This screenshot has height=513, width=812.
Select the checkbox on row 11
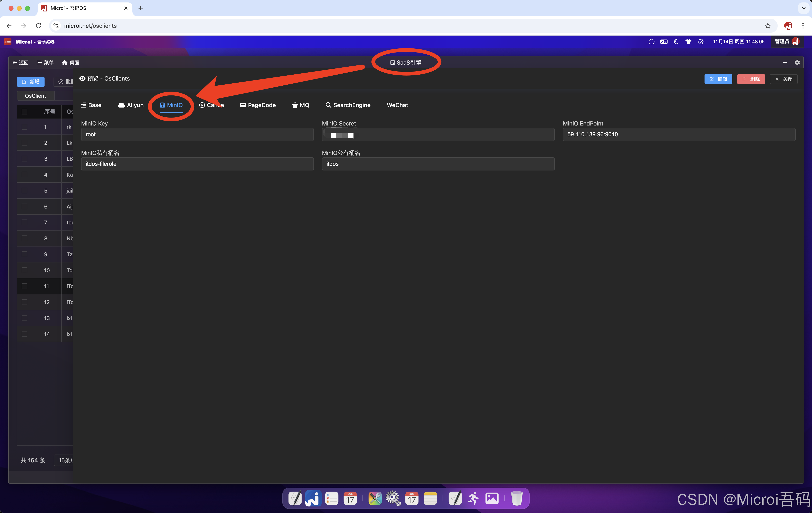[25, 286]
